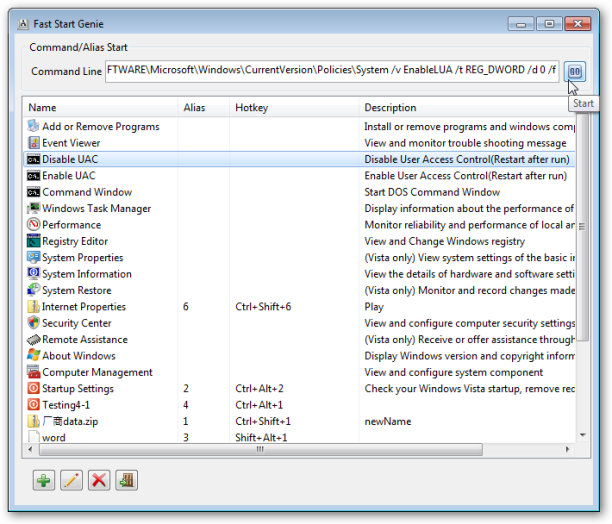
Task: Click the Fast Start Genie title bar icon
Action: point(23,24)
